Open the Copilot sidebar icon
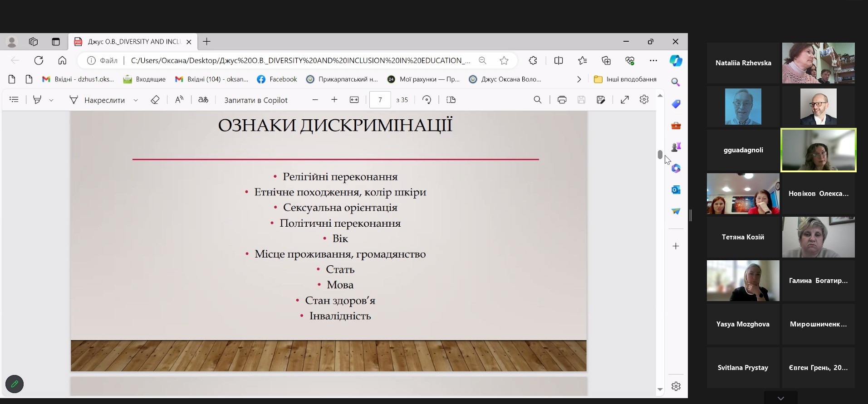The height and width of the screenshot is (404, 868). (x=676, y=61)
